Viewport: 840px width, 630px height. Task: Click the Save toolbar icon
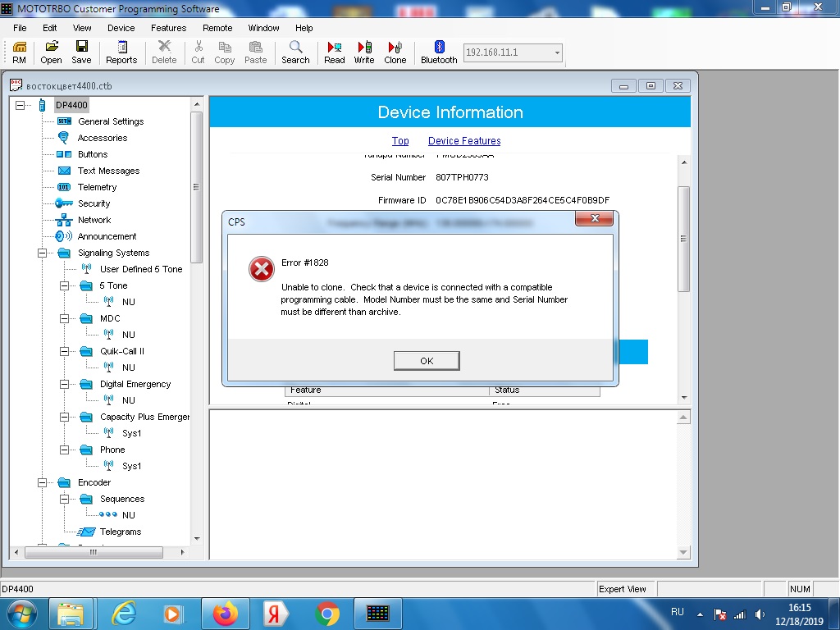[x=81, y=52]
